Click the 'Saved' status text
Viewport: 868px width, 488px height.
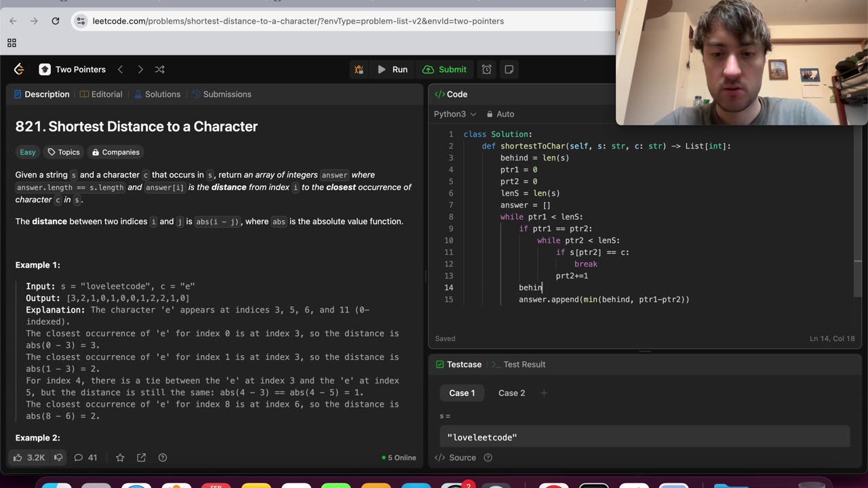(x=446, y=338)
